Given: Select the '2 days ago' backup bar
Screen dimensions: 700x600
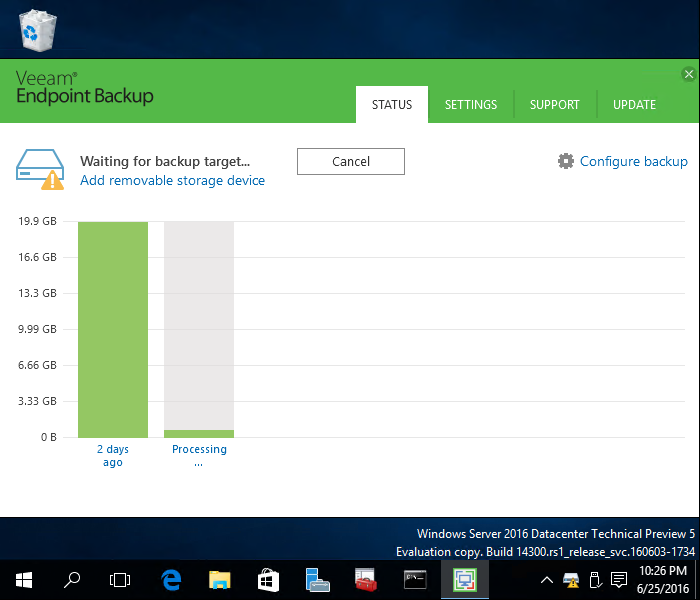Looking at the screenshot, I should coord(113,329).
